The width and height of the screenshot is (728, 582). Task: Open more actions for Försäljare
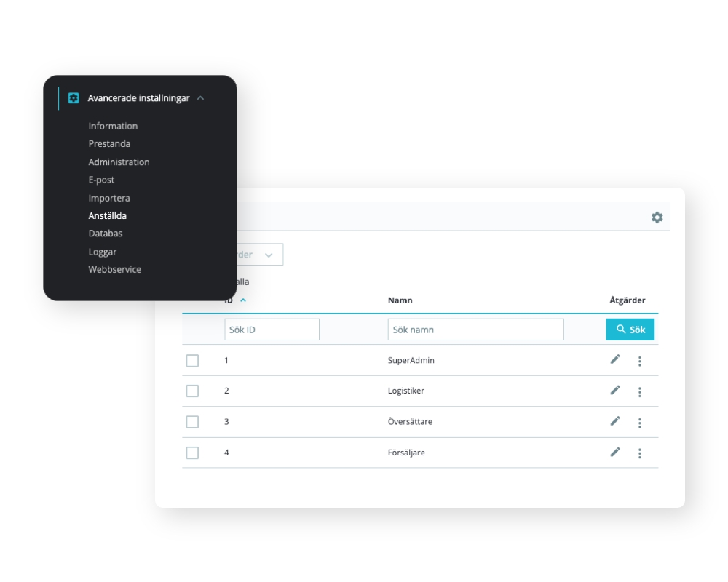[640, 453]
